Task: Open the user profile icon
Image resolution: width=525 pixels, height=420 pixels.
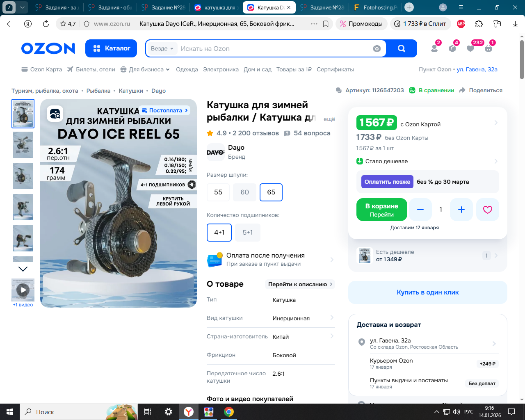Action: point(434,48)
